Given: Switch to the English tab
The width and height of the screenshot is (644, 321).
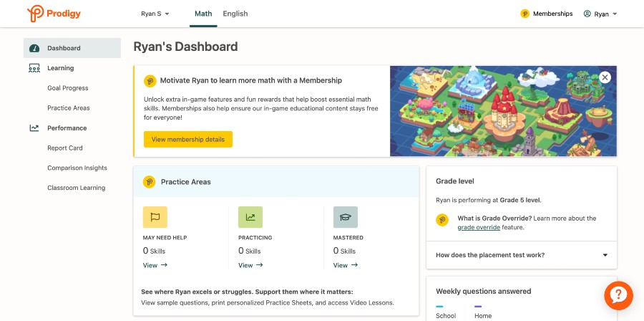Looking at the screenshot, I should tap(235, 14).
